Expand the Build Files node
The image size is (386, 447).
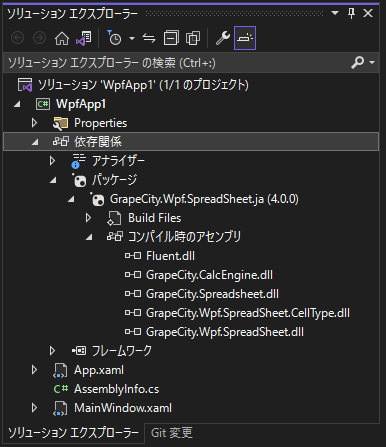point(88,218)
